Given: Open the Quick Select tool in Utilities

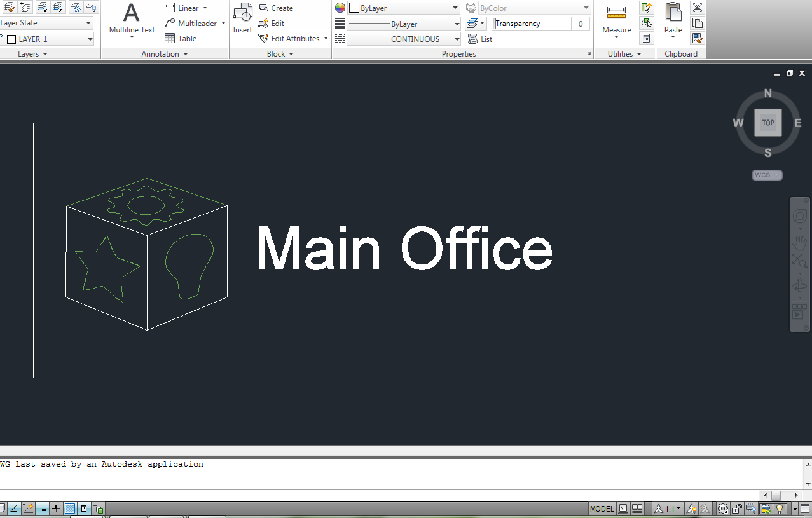Looking at the screenshot, I should pyautogui.click(x=647, y=8).
